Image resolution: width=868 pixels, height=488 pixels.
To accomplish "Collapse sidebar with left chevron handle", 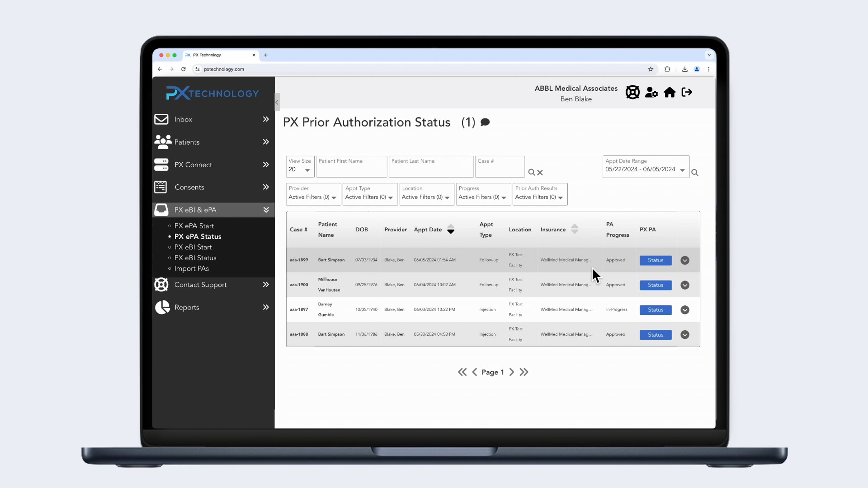I will [277, 102].
